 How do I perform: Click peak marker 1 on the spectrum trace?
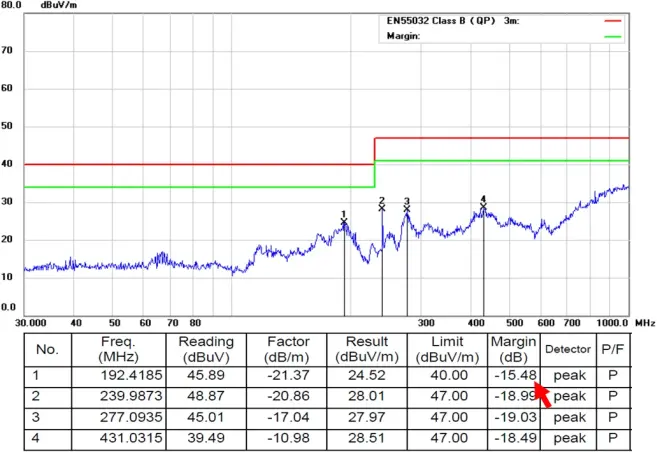344,222
